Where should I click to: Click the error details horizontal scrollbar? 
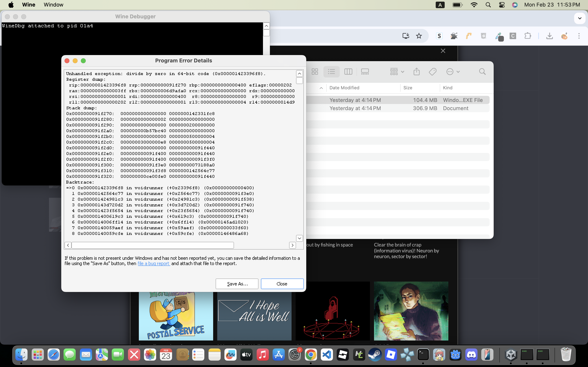pyautogui.click(x=153, y=245)
